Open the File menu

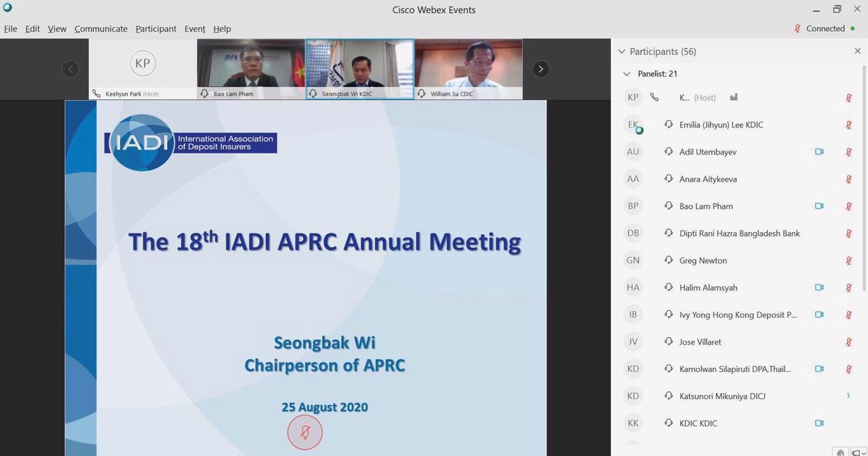tap(11, 28)
